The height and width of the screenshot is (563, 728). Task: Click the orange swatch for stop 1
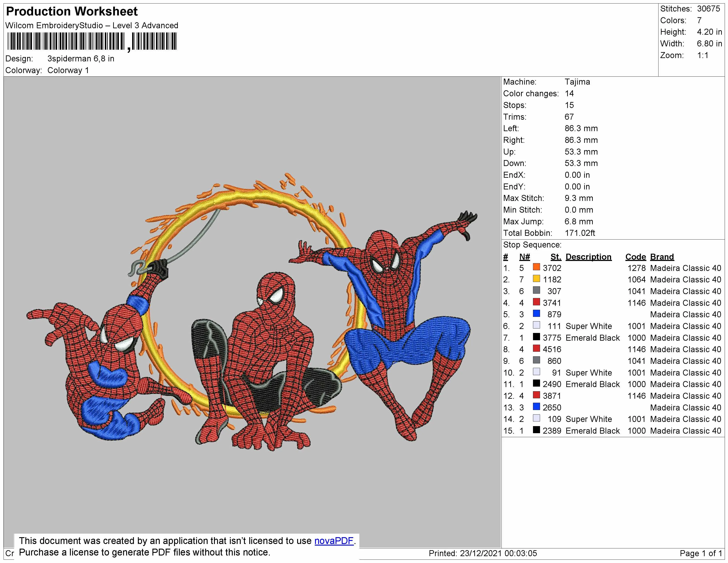coord(536,267)
